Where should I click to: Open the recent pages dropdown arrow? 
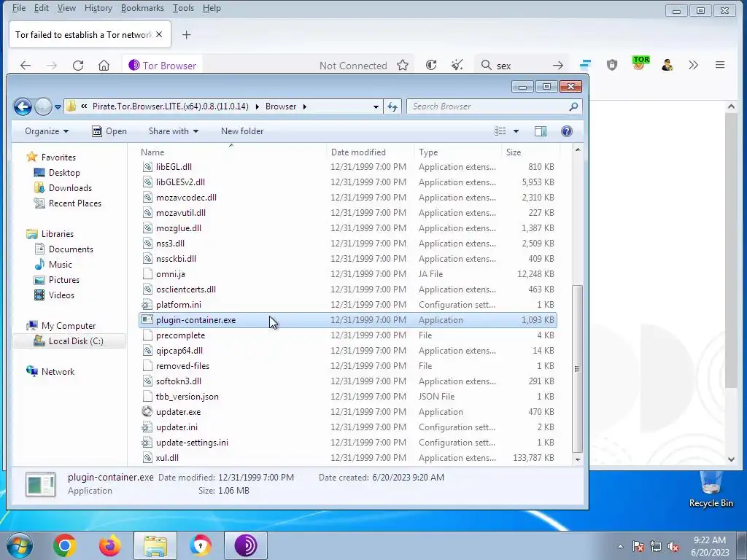click(58, 106)
